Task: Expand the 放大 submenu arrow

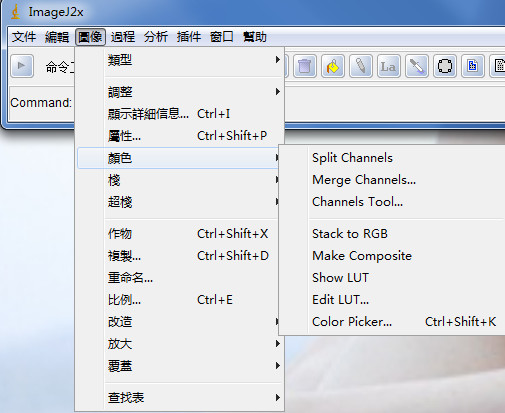Action: (277, 344)
